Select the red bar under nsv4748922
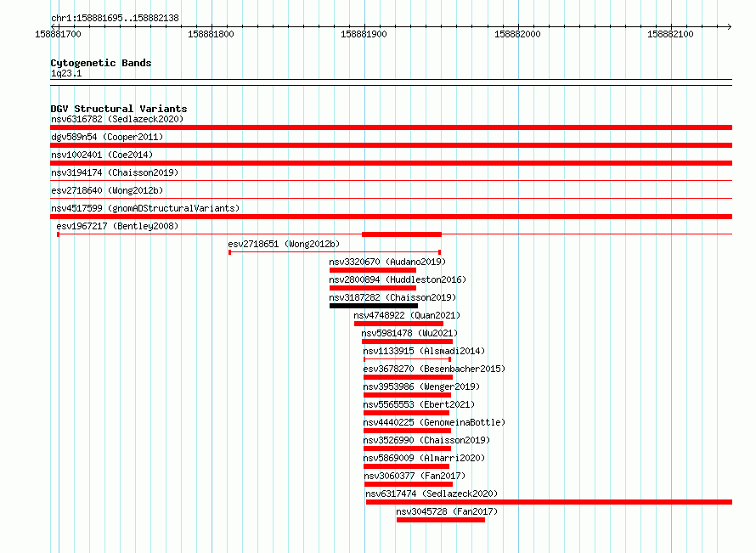756x553 pixels. (398, 324)
